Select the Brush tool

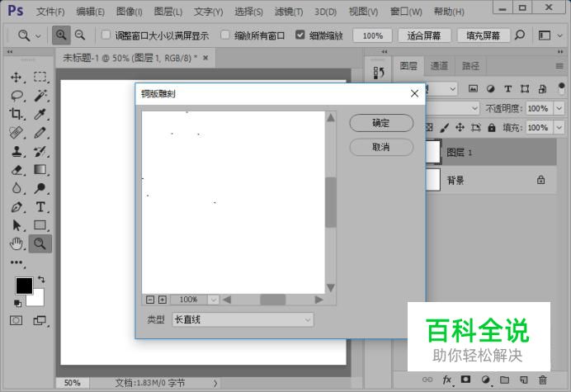(40, 133)
